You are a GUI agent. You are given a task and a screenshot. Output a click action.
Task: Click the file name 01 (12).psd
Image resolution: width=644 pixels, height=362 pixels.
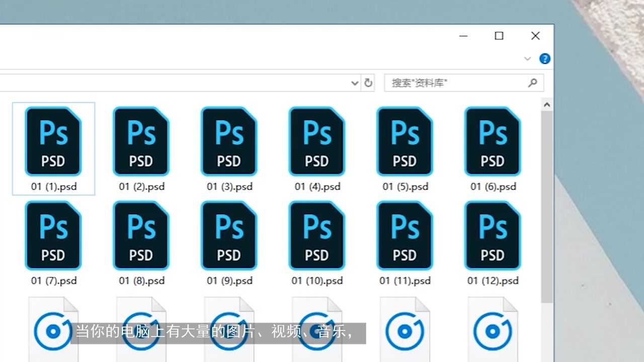(x=493, y=281)
